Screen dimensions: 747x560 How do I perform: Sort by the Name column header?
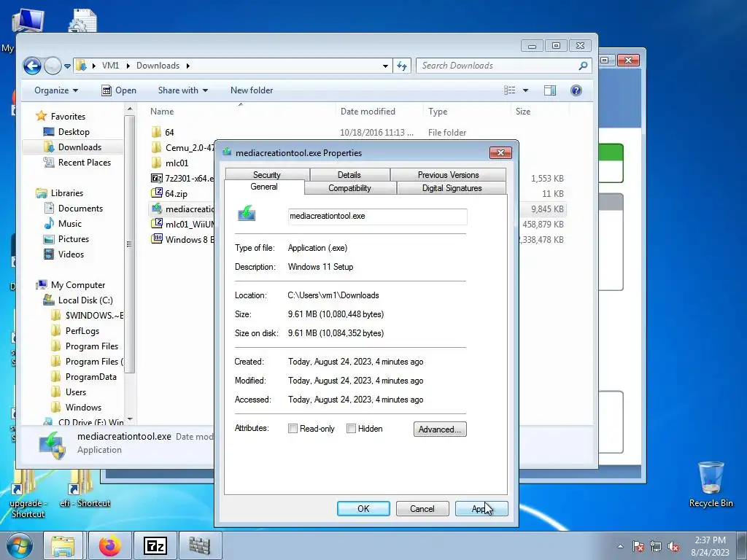click(x=162, y=112)
